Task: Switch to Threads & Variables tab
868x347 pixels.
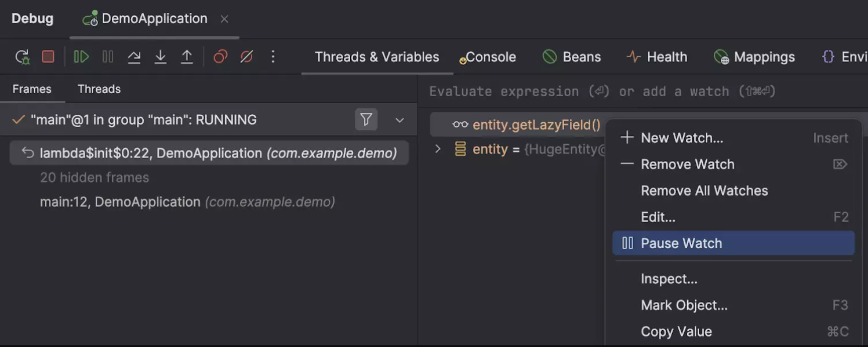Action: [x=377, y=57]
